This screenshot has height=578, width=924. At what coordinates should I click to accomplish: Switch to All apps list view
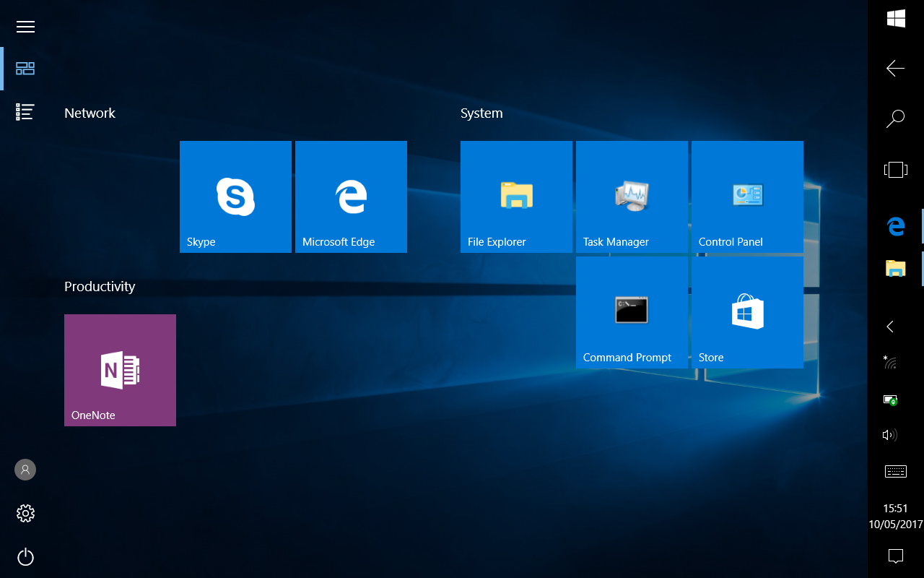25,112
